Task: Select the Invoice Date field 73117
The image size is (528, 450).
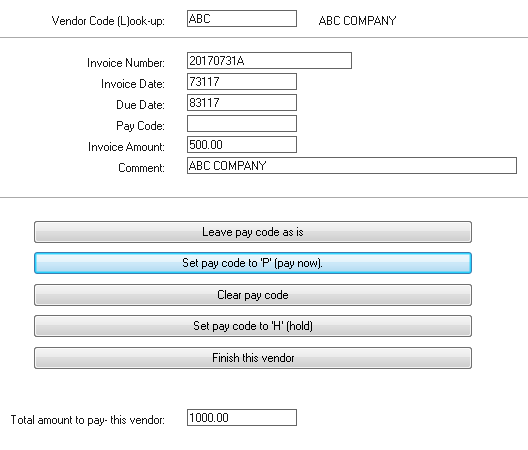Action: pos(242,82)
